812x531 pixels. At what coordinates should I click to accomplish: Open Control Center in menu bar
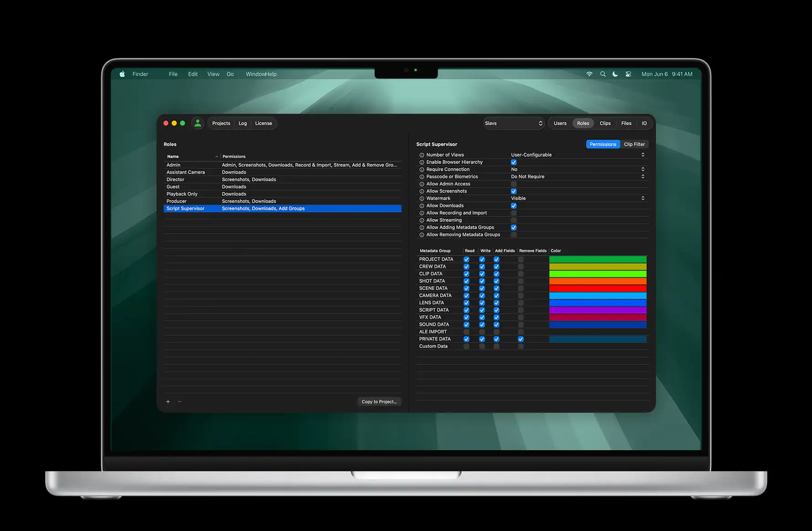coord(628,74)
